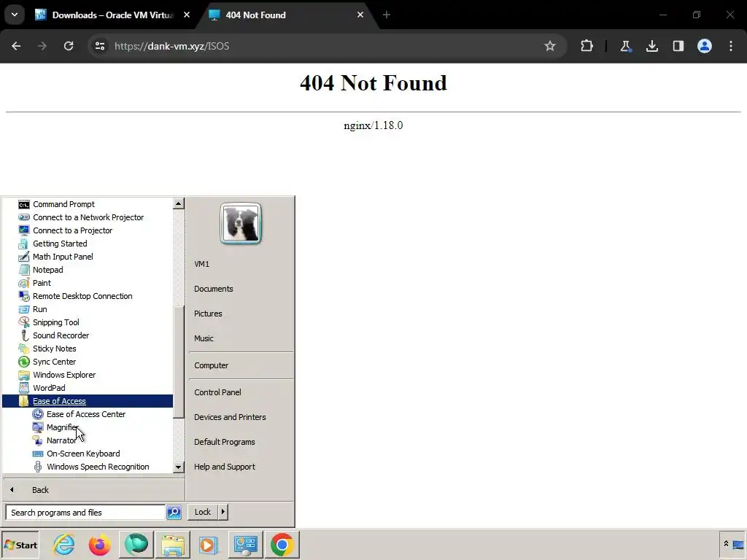The image size is (747, 560).
Task: Open Documents from the Start menu
Action: tap(214, 289)
